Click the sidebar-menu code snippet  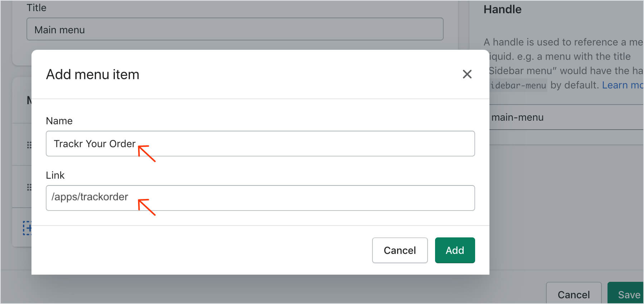(518, 86)
